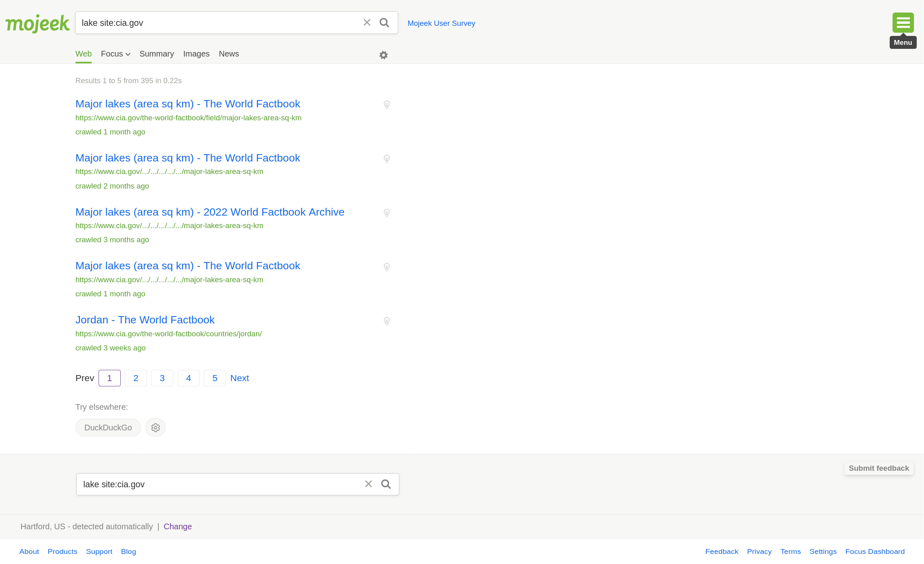This screenshot has width=924, height=564.
Task: Submit search with top magnifier icon
Action: tap(384, 23)
